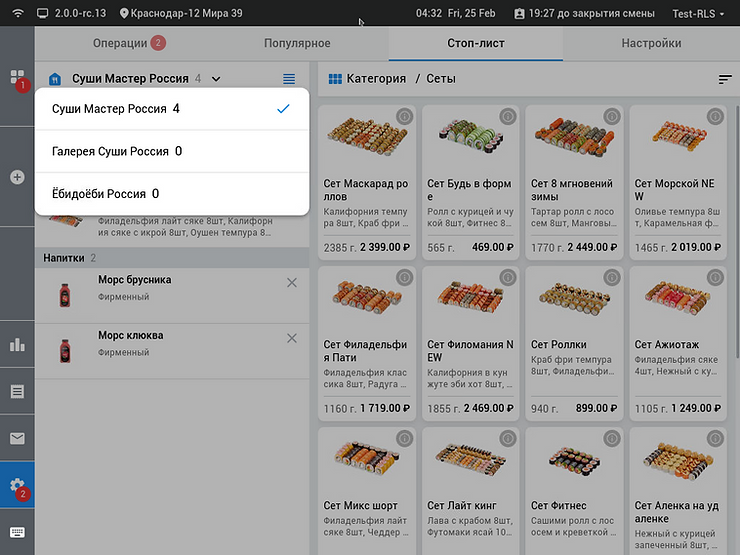Screen dimensions: 740x555
Task: Remove Морс клюква from the stop-list
Action: tap(291, 338)
